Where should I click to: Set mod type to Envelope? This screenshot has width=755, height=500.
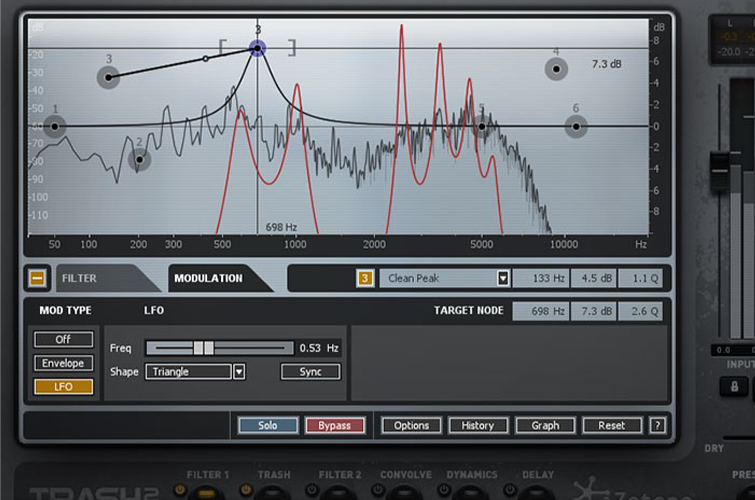[x=63, y=363]
